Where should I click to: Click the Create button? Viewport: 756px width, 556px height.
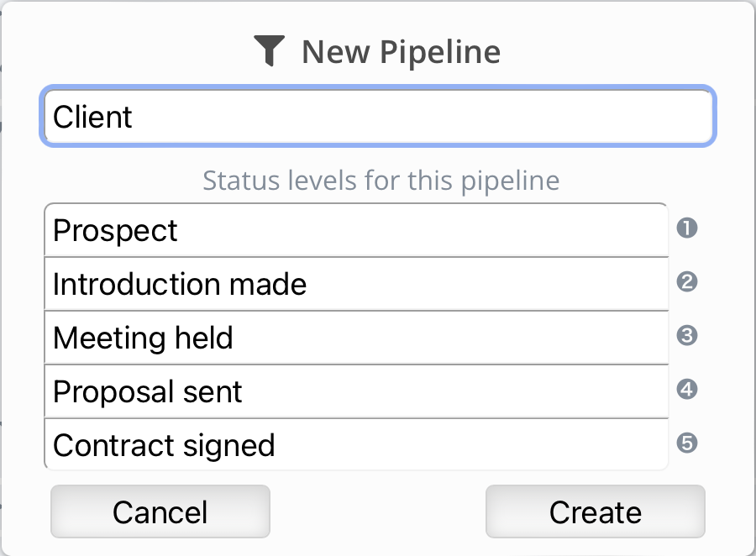pyautogui.click(x=596, y=511)
